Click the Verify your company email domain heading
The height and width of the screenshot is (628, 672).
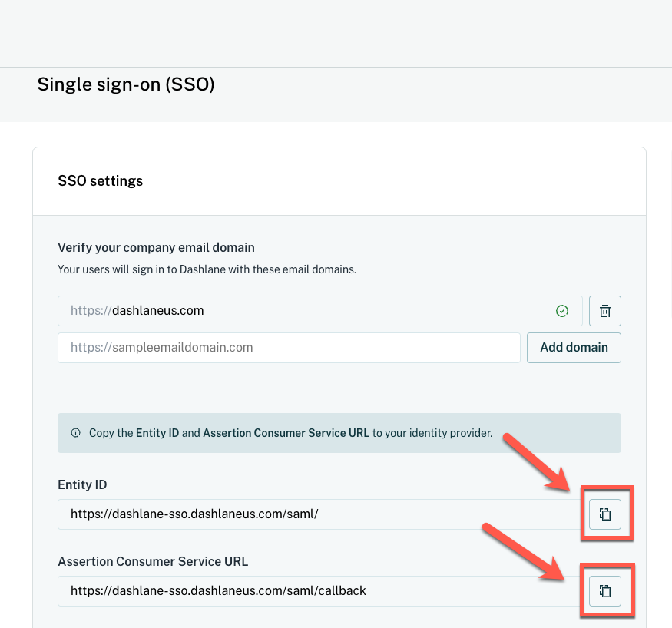click(156, 248)
